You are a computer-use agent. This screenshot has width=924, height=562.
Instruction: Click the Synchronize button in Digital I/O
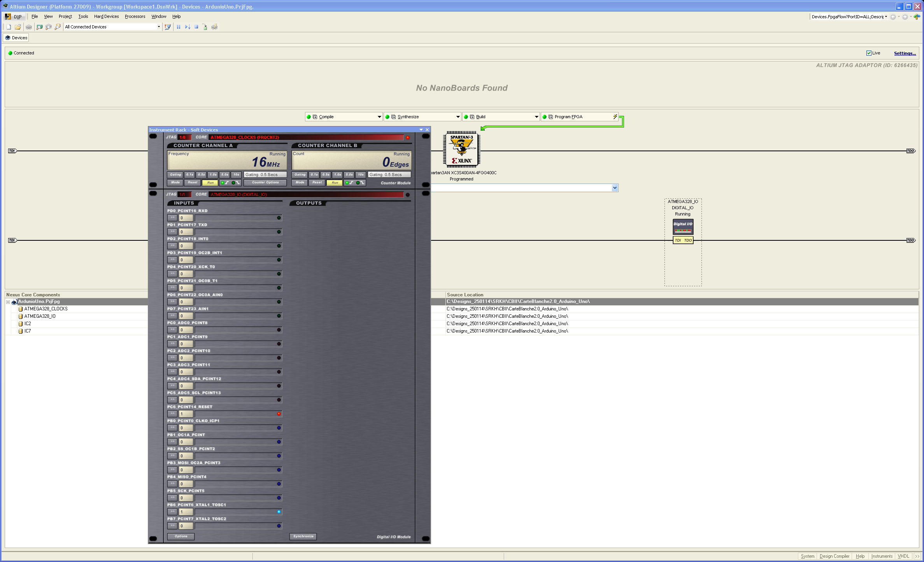[x=303, y=537]
